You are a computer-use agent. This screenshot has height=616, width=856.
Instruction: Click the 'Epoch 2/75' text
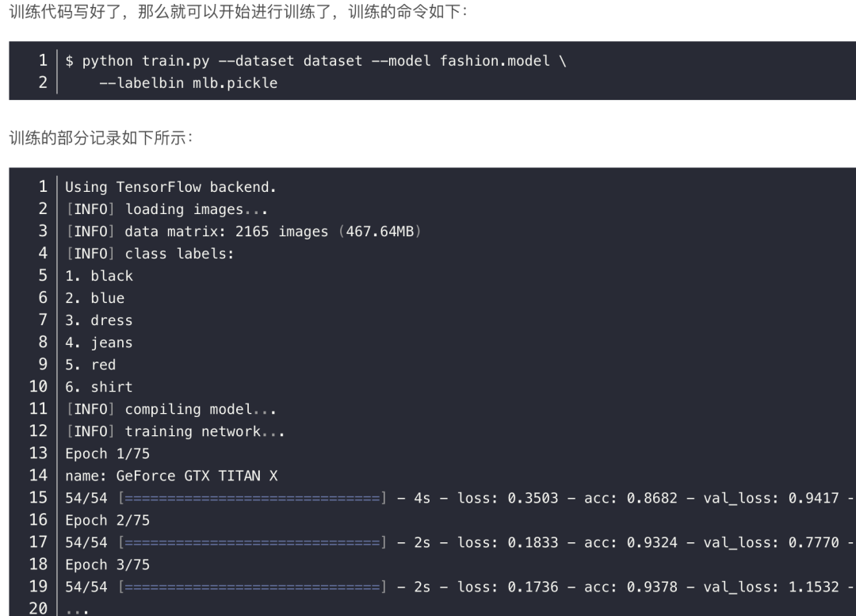[107, 521]
